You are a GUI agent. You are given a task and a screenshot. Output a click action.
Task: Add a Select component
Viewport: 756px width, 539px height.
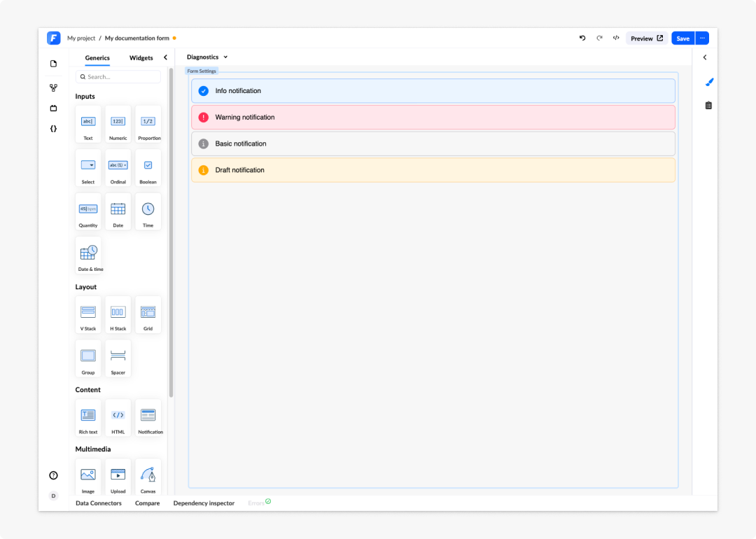[88, 168]
